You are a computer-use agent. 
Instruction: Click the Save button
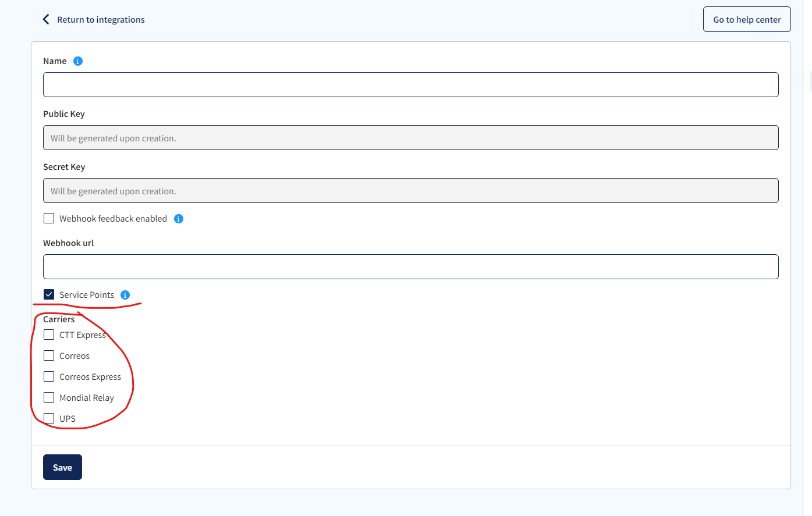pos(62,467)
